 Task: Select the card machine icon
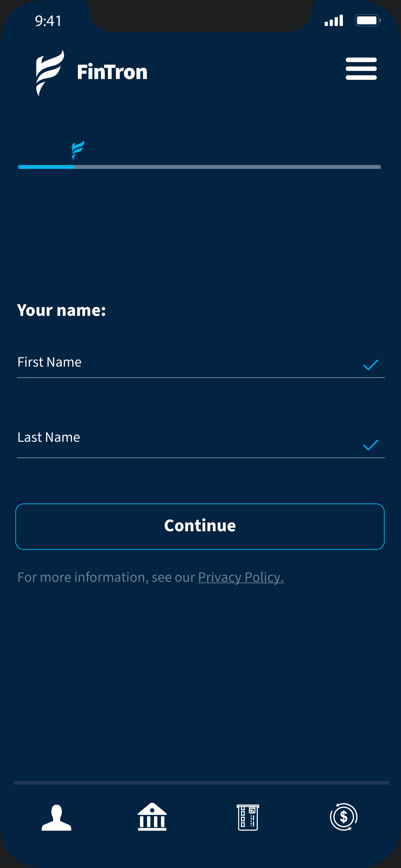pyautogui.click(x=248, y=817)
